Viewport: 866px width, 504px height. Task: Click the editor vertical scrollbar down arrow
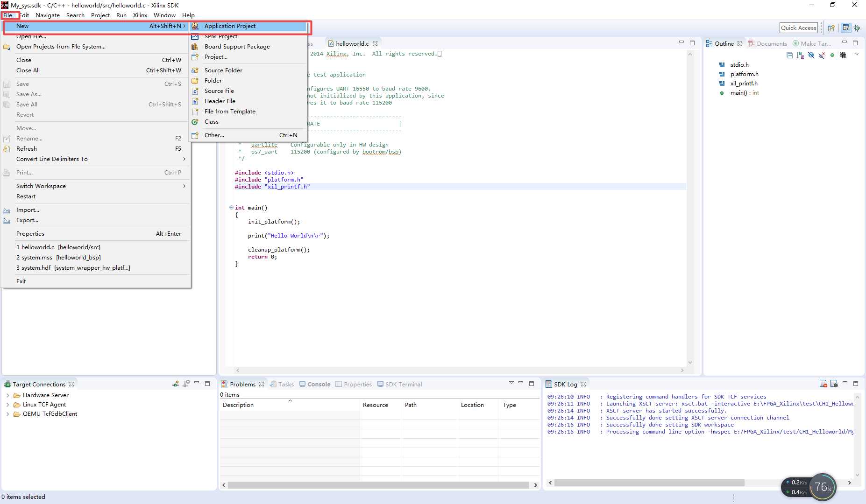690,363
